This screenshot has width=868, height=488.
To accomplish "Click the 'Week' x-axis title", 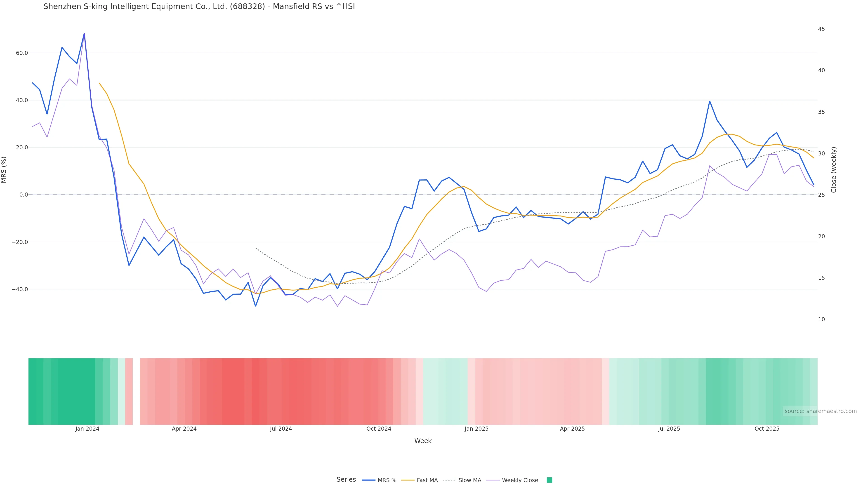I will [423, 441].
